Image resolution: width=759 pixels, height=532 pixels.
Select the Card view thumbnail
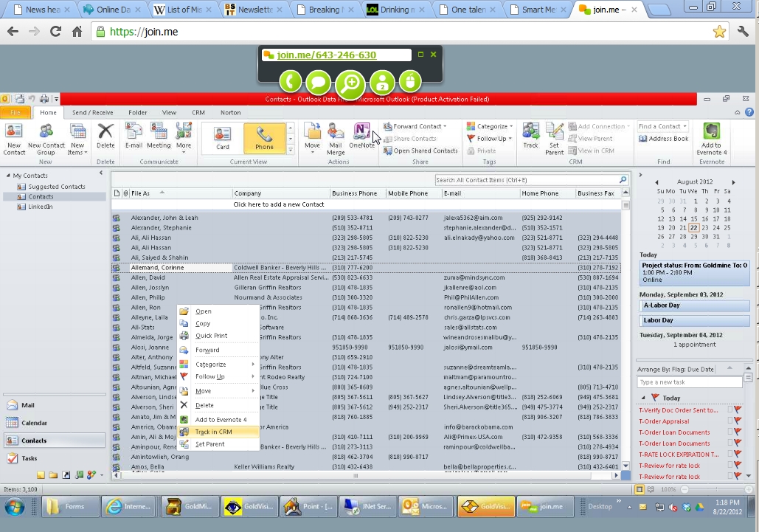pyautogui.click(x=222, y=138)
